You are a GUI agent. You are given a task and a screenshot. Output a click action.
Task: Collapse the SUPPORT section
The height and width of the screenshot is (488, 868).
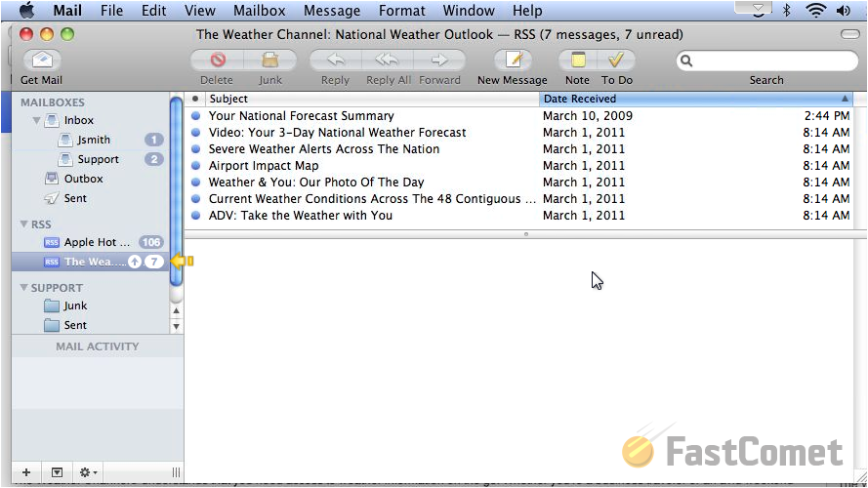pyautogui.click(x=23, y=288)
